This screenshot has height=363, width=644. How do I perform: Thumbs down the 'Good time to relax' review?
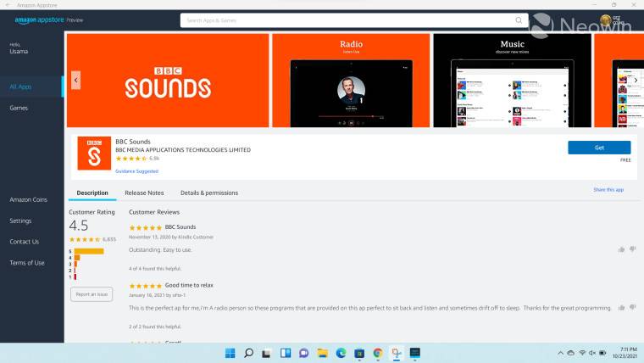pos(632,307)
